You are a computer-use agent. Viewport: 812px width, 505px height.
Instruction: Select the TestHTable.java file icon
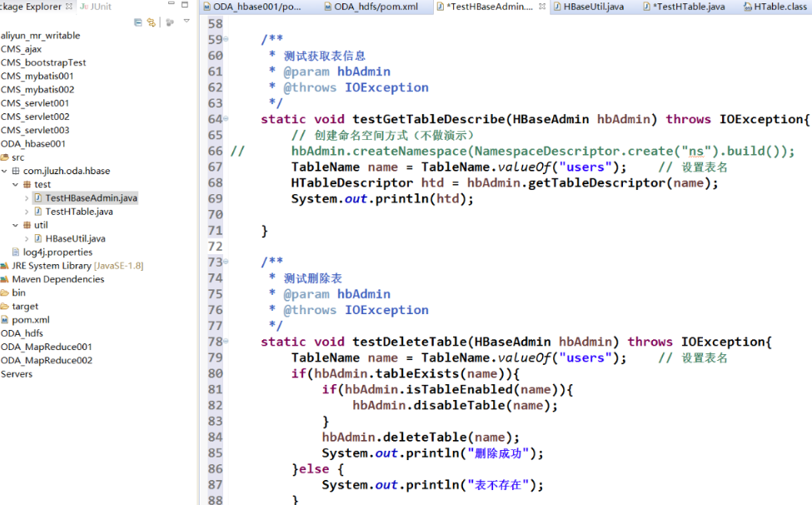click(x=38, y=212)
